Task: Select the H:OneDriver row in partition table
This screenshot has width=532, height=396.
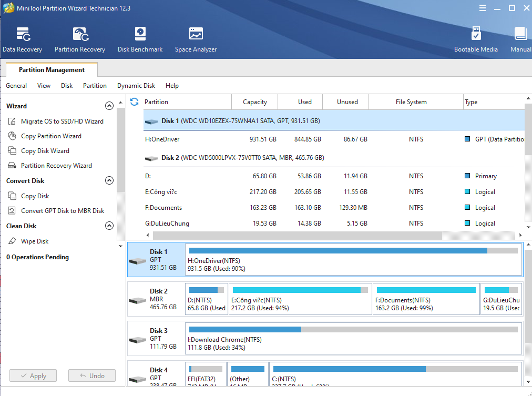Action: click(x=334, y=139)
